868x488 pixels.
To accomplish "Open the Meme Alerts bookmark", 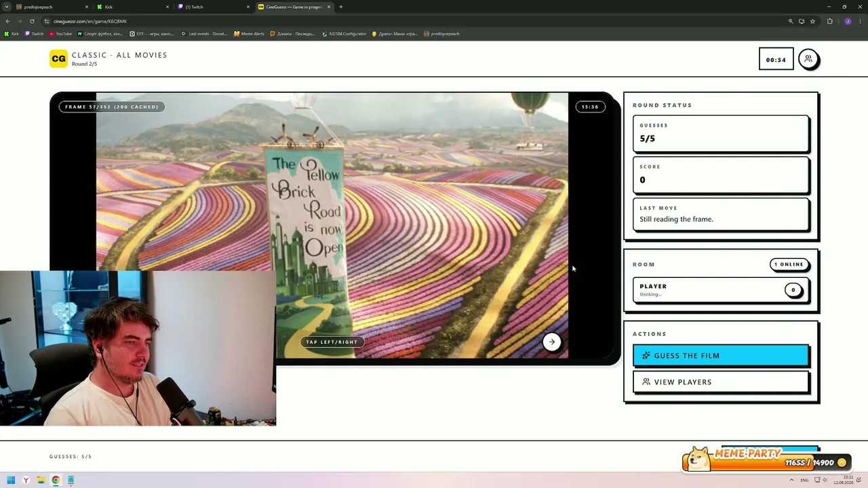I will click(x=249, y=33).
